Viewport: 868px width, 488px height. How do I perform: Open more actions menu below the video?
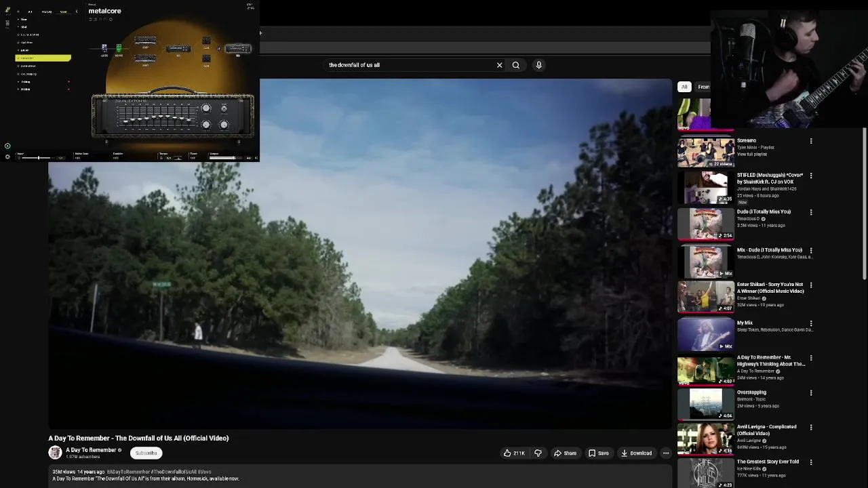[666, 453]
